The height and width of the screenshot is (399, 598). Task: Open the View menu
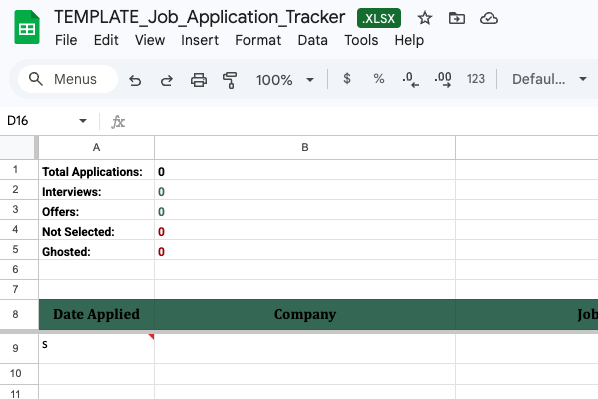point(150,40)
